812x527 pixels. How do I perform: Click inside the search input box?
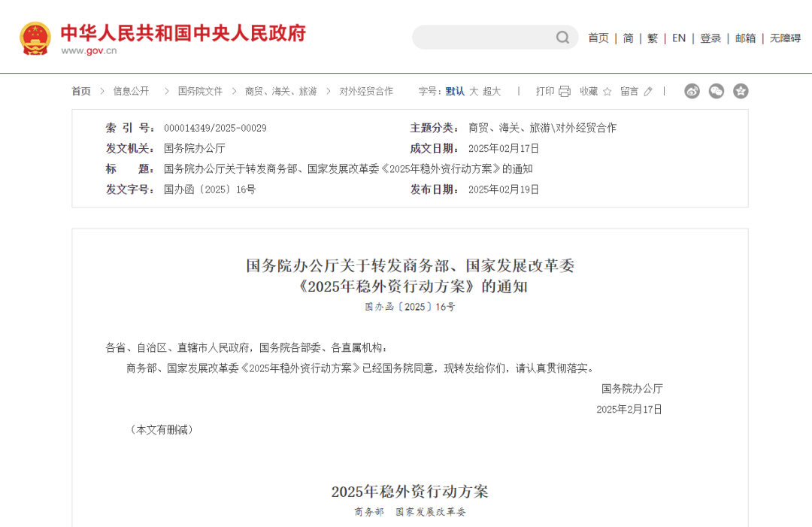tap(489, 37)
